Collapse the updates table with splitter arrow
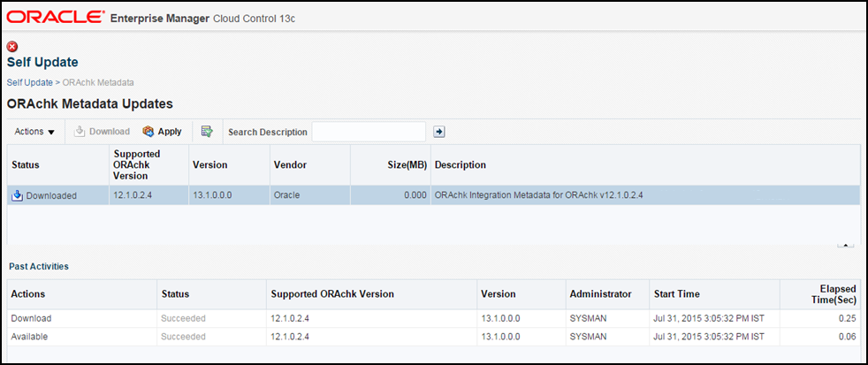This screenshot has width=868, height=365. [845, 245]
